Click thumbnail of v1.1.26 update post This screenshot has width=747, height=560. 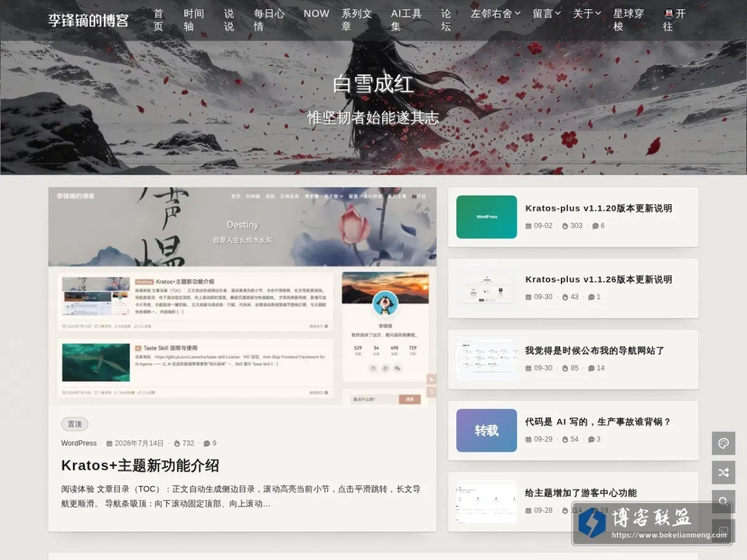tap(487, 288)
